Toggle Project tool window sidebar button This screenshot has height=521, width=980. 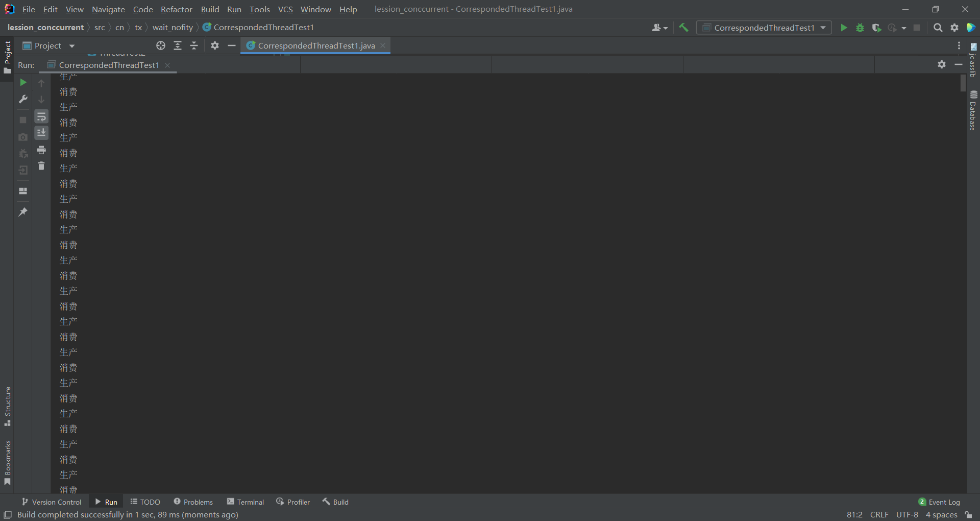click(7, 57)
